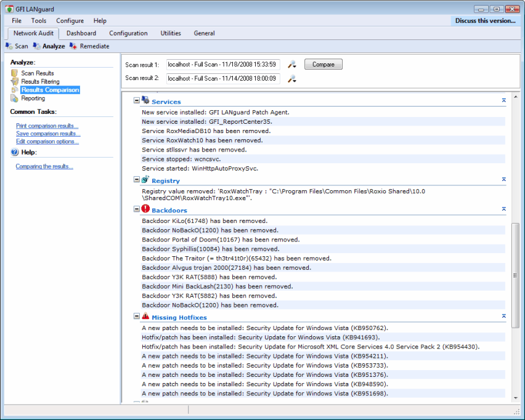
Task: Select row 'Backdoor Alvgus trojan 2000(27184)'
Action: click(323, 268)
